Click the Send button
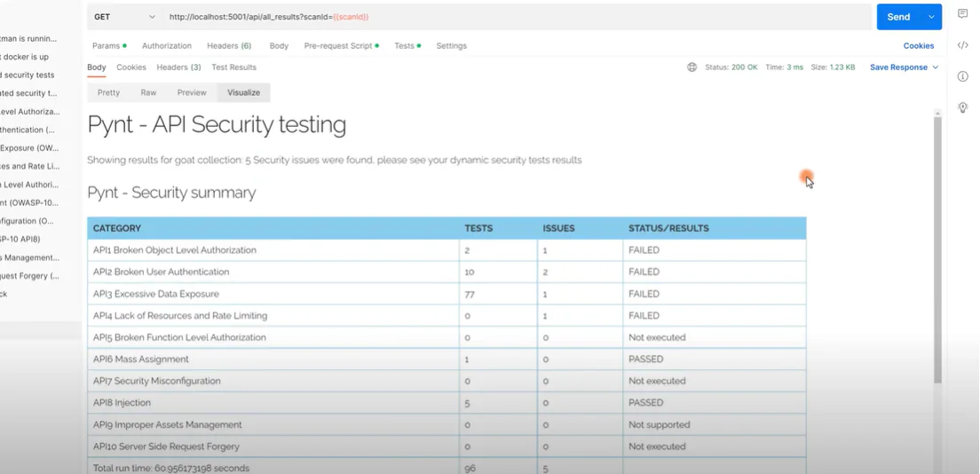The image size is (980, 474). click(898, 17)
